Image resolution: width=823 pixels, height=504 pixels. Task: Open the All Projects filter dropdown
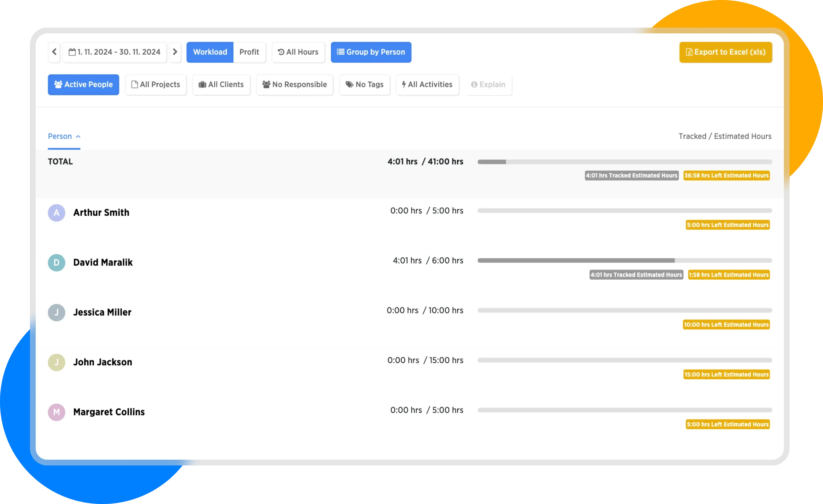156,85
